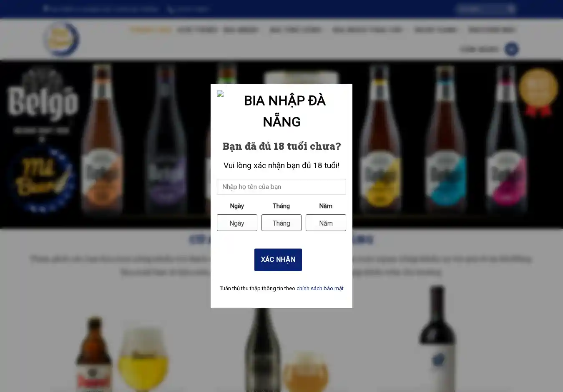563x392 pixels.
Task: Click the broken image icon in the popup
Action: (220, 94)
